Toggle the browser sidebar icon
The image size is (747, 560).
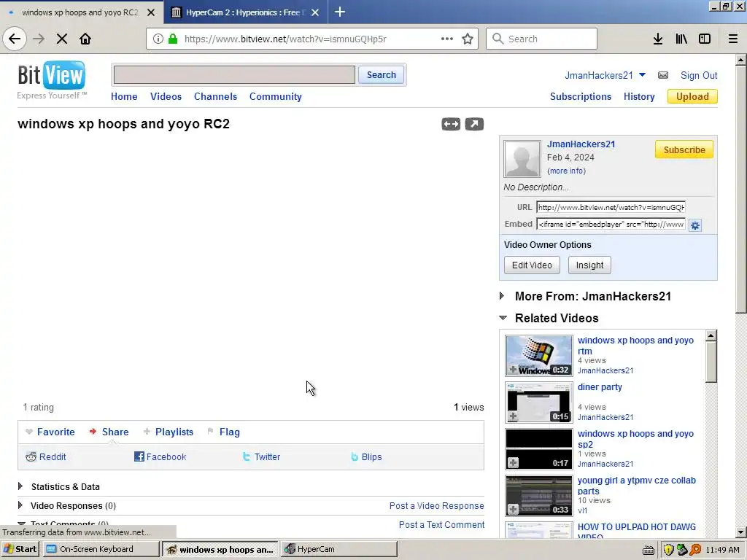(x=705, y=39)
